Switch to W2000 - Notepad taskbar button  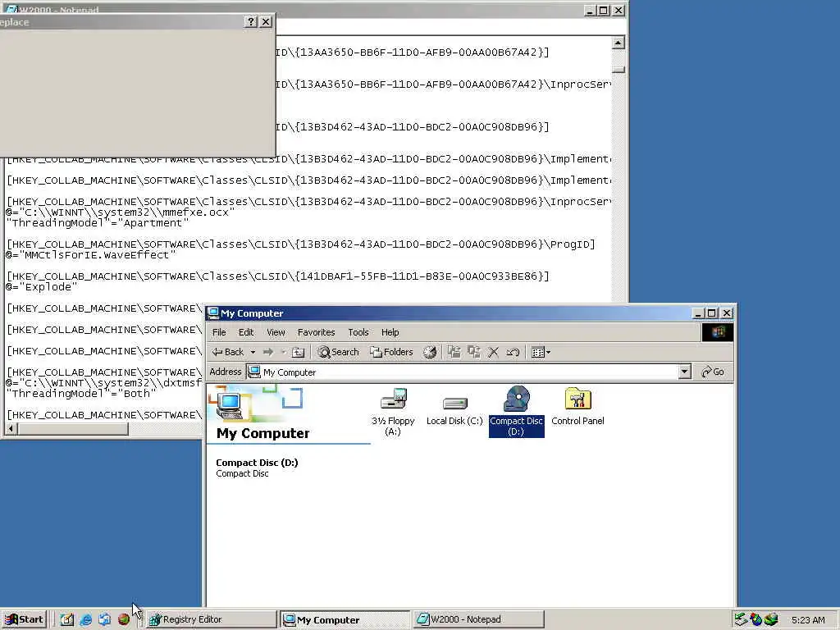(x=478, y=619)
